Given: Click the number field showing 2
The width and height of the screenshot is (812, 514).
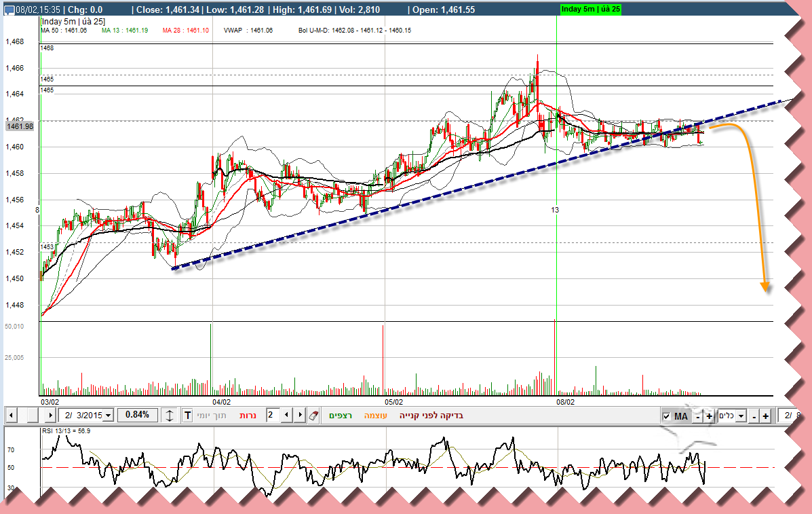Looking at the screenshot, I should click(273, 415).
